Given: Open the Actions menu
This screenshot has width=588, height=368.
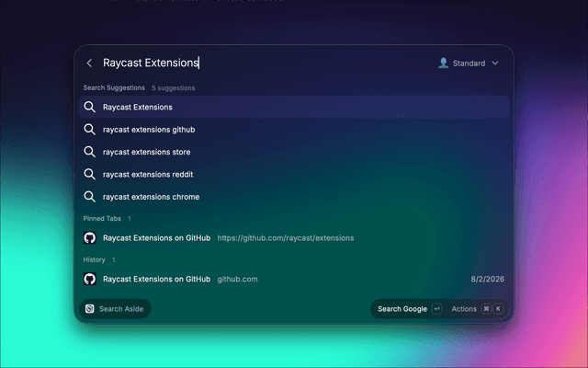Looking at the screenshot, I should coord(464,309).
